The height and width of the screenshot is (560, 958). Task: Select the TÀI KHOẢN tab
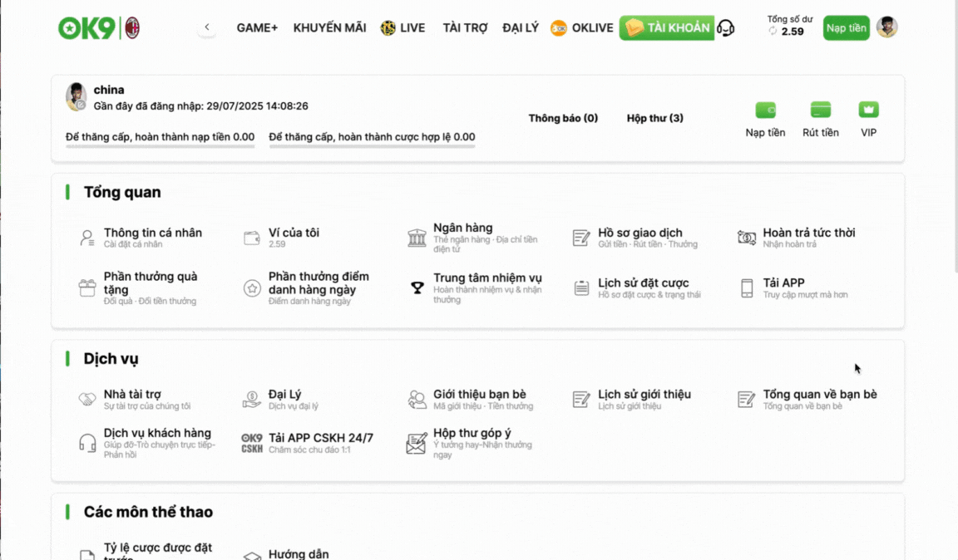667,27
